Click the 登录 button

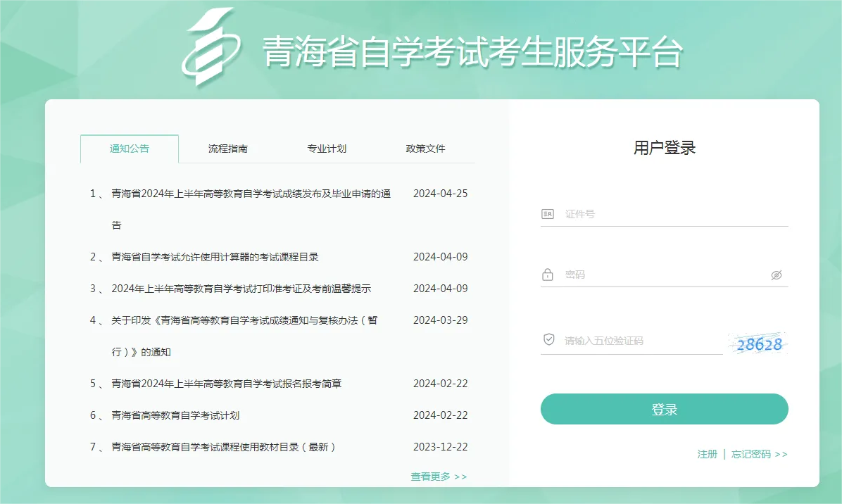tap(664, 409)
